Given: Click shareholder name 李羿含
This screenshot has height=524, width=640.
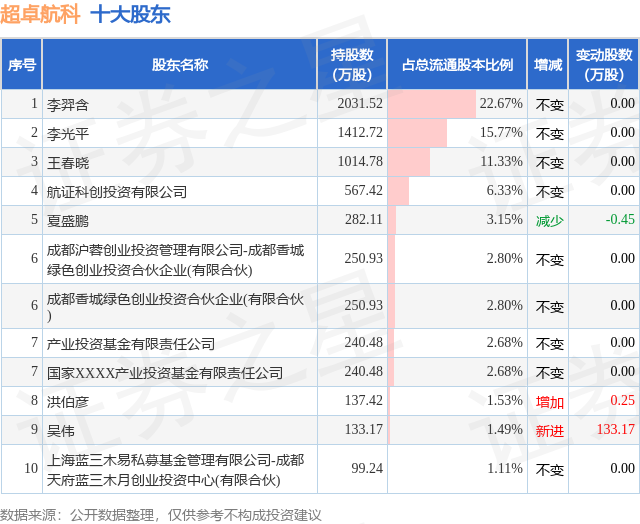Looking at the screenshot, I should [x=68, y=105].
